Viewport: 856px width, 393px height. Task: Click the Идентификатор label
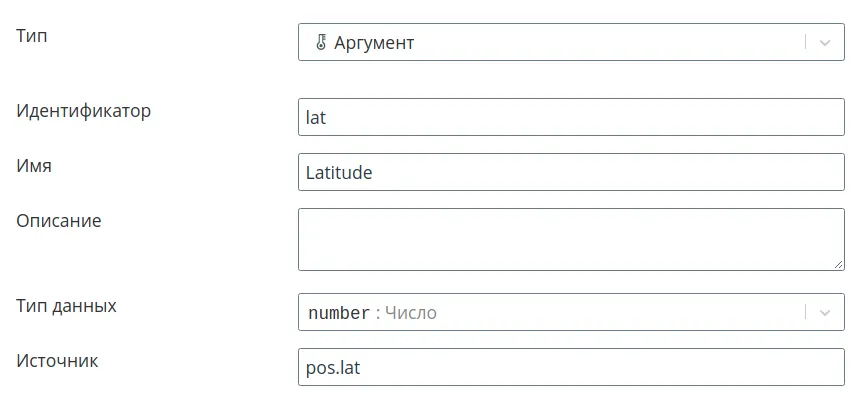(84, 111)
